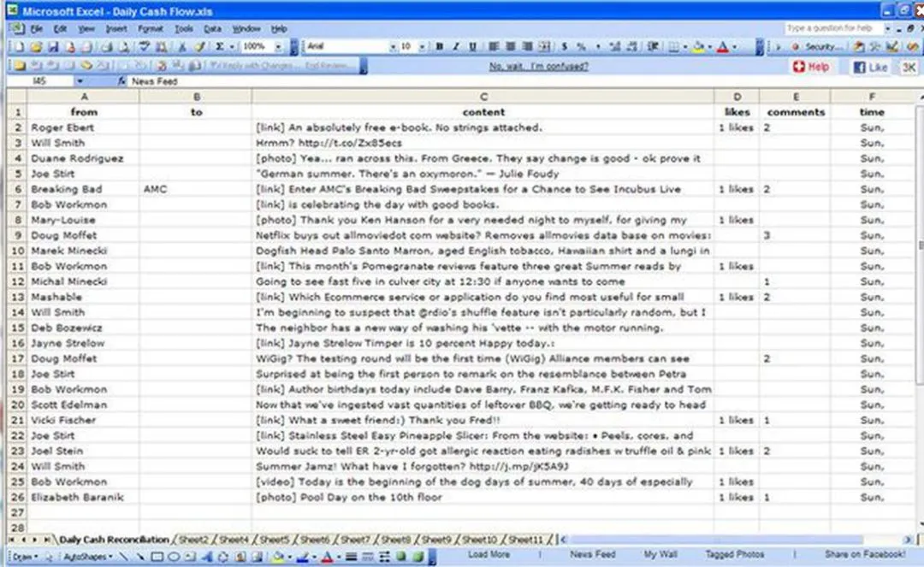Click Share on Facebook! link
The image size is (924, 567).
tap(864, 554)
